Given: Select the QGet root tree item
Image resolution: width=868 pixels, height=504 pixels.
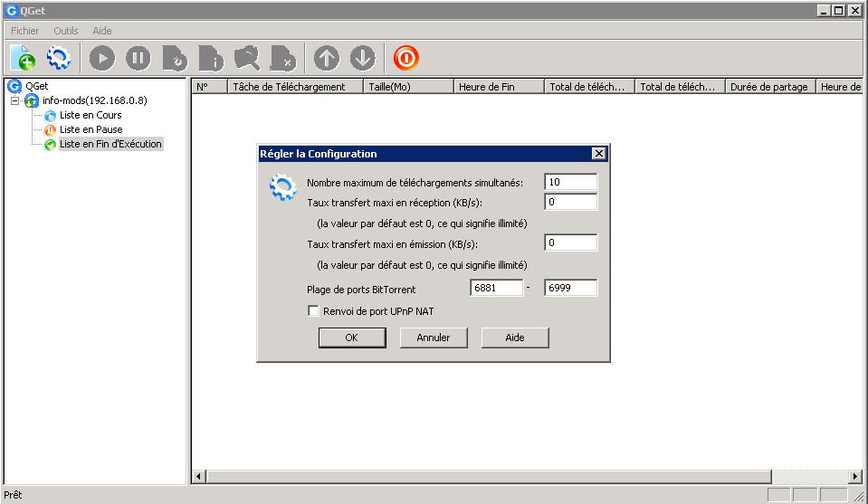Looking at the screenshot, I should [x=36, y=86].
